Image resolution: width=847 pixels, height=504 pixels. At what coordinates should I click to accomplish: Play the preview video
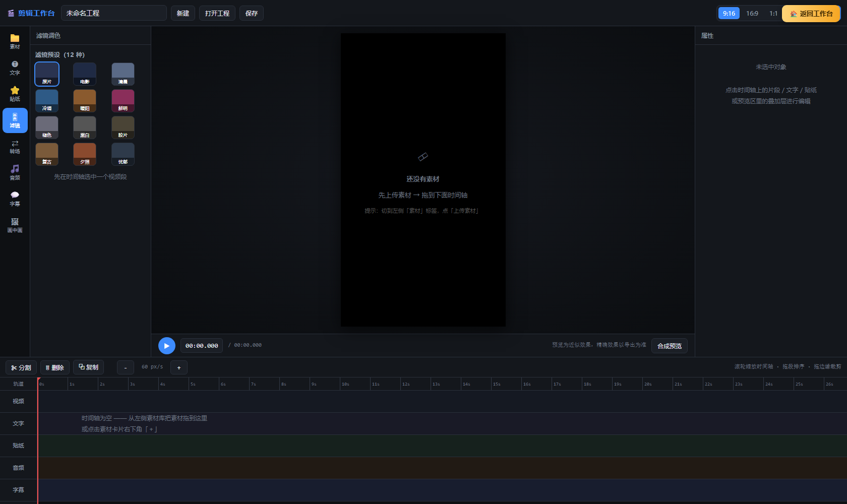point(167,346)
